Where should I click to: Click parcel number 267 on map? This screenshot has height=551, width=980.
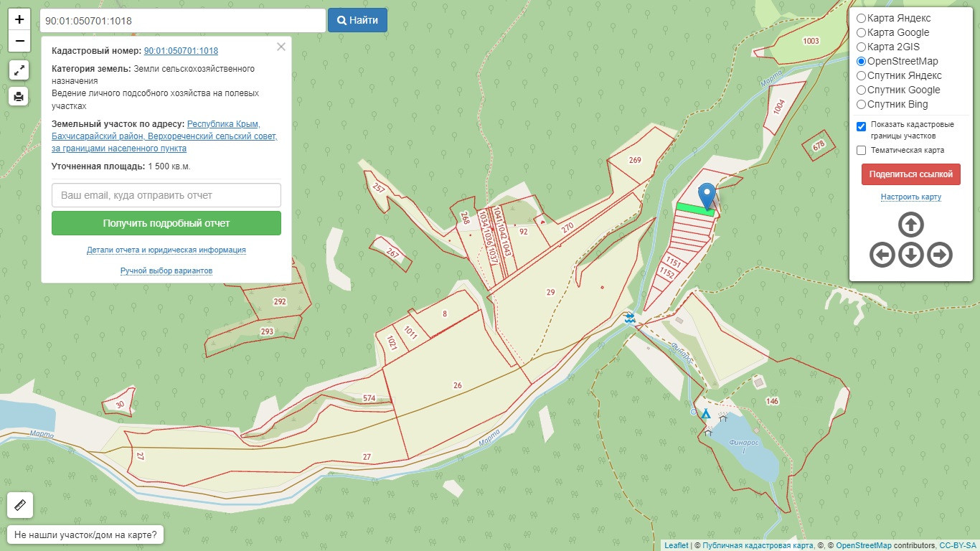point(392,253)
